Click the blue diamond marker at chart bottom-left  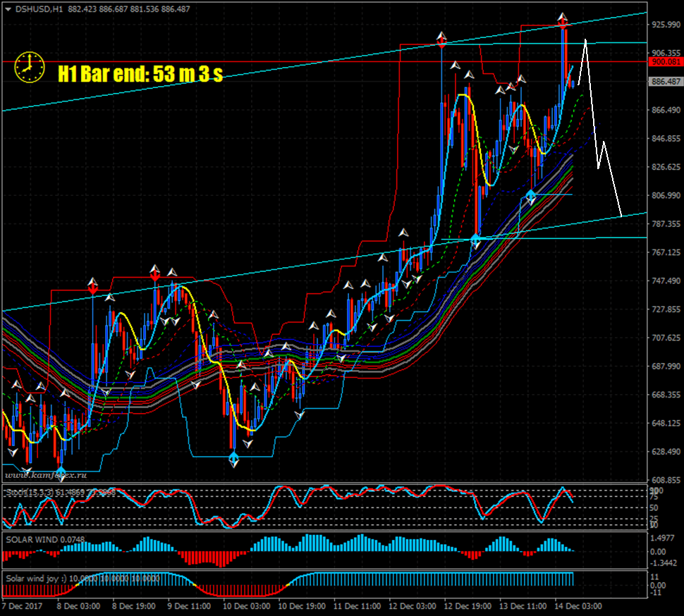(x=61, y=471)
